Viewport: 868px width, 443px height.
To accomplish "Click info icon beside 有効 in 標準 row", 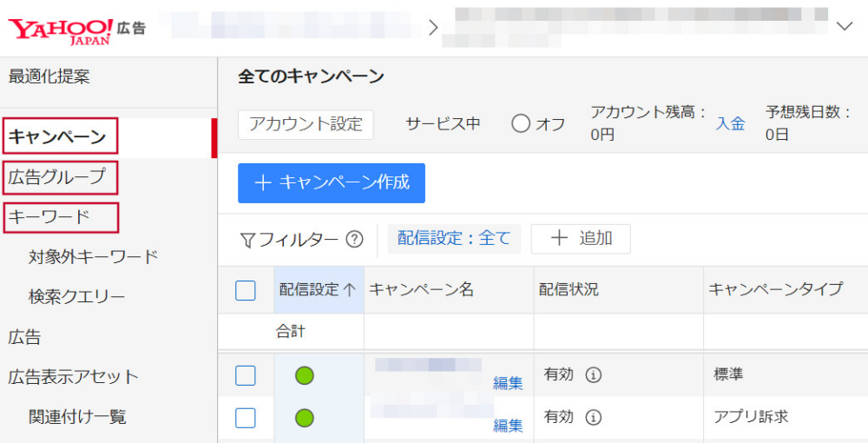I will (x=594, y=375).
